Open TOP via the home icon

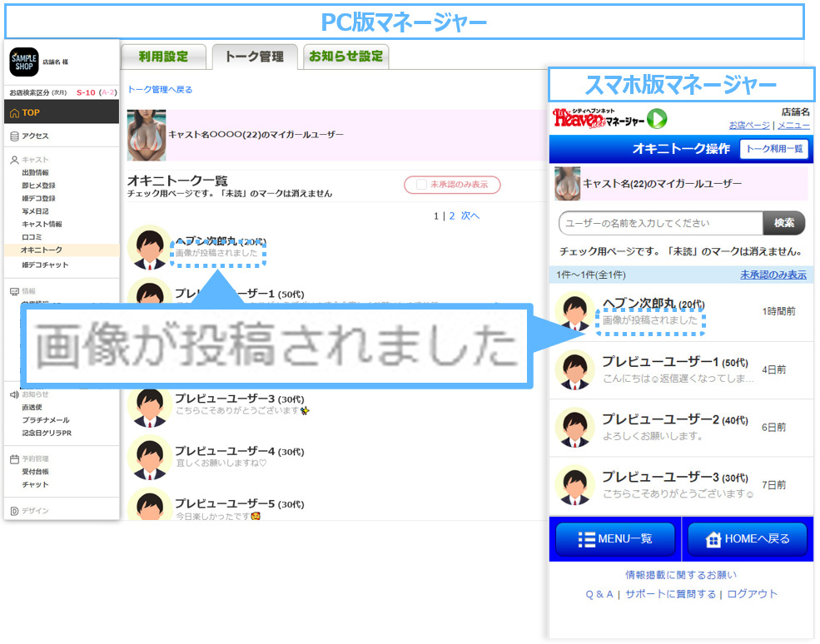click(x=14, y=113)
